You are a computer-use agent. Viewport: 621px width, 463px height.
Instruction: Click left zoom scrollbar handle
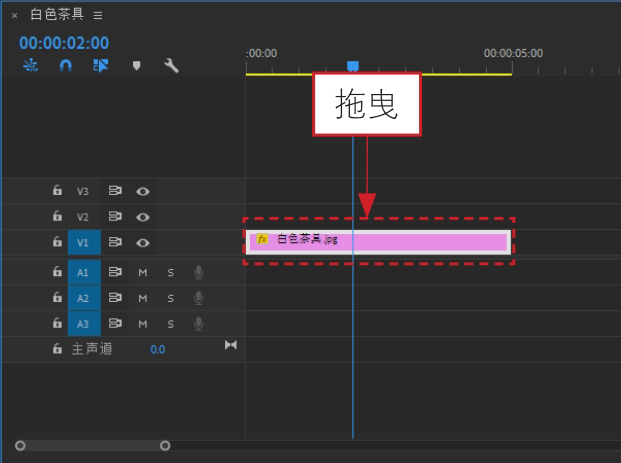20,446
